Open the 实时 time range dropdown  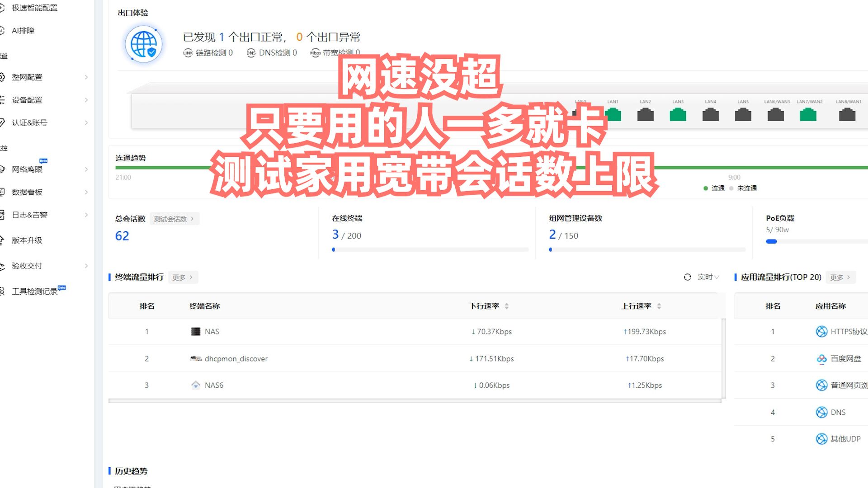click(708, 277)
